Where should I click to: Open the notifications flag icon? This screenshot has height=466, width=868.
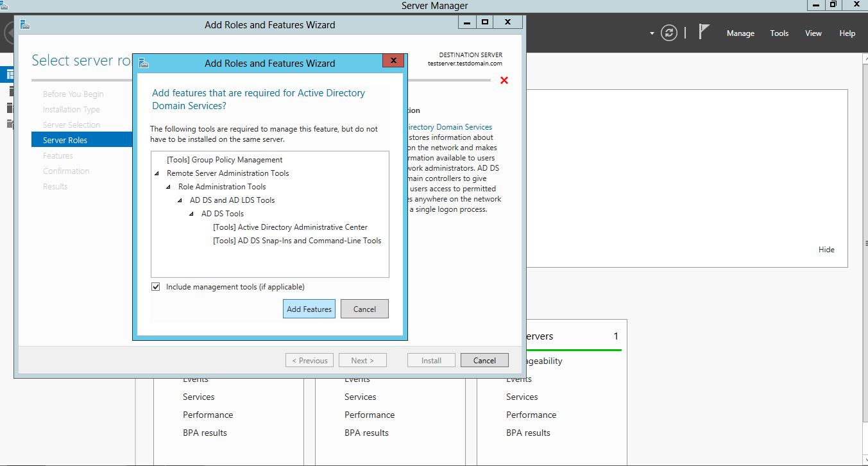704,32
